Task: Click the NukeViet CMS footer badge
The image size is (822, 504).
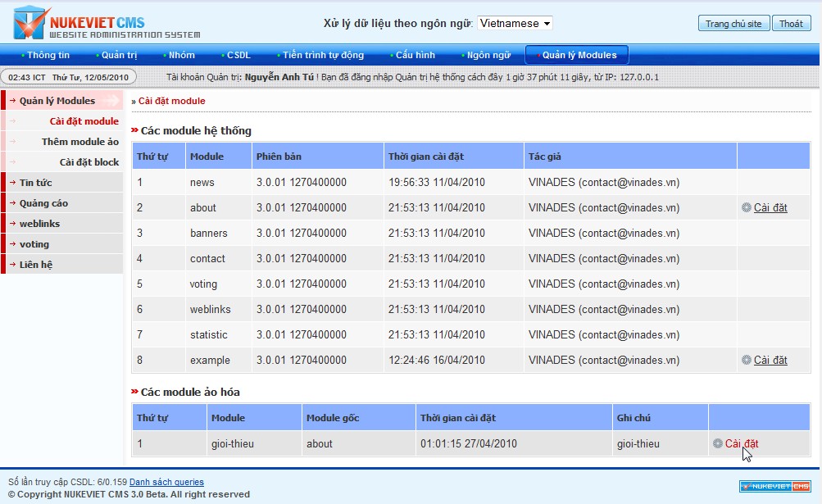Action: point(774,487)
